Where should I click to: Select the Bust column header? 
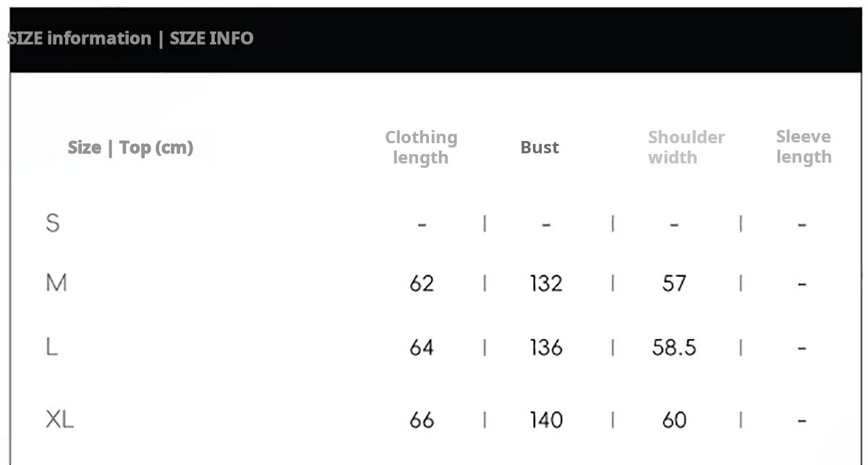point(540,148)
